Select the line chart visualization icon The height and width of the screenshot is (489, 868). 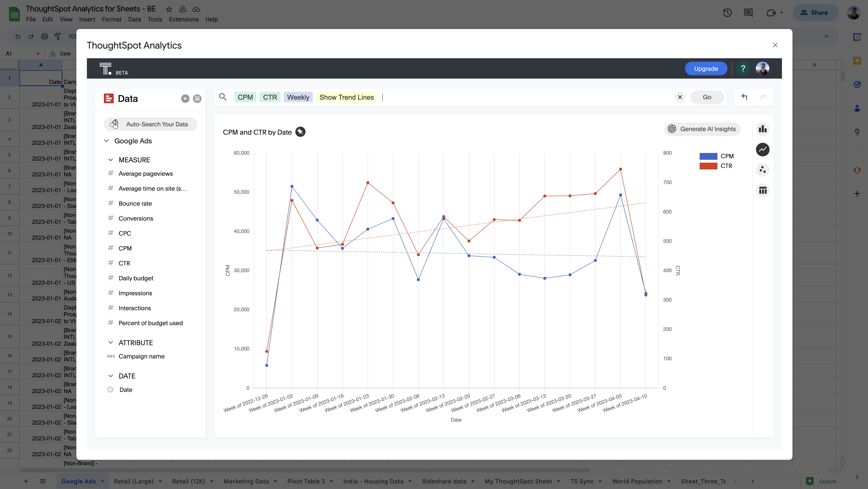tap(763, 150)
